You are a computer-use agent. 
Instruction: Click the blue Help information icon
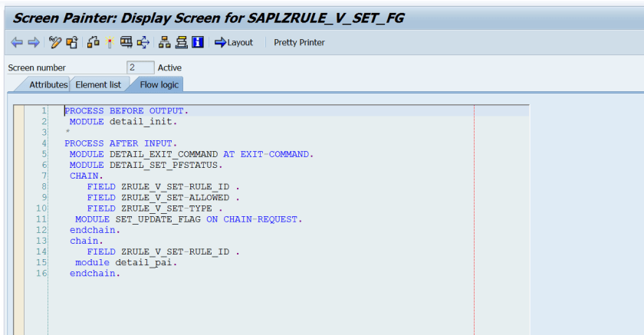click(198, 42)
